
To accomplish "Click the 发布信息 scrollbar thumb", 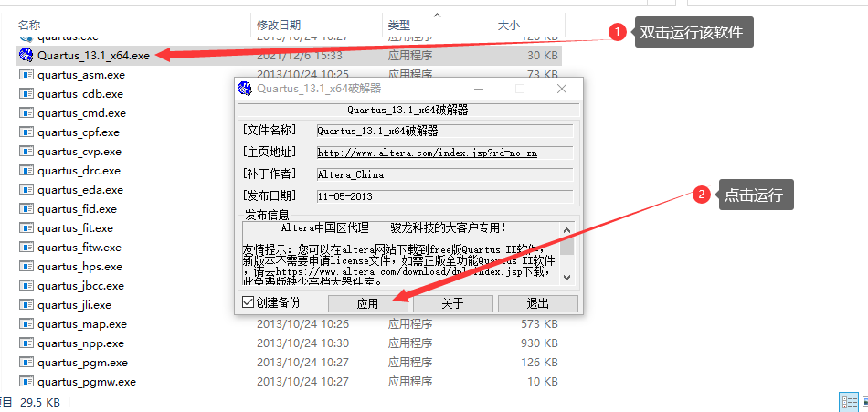I will [x=566, y=246].
